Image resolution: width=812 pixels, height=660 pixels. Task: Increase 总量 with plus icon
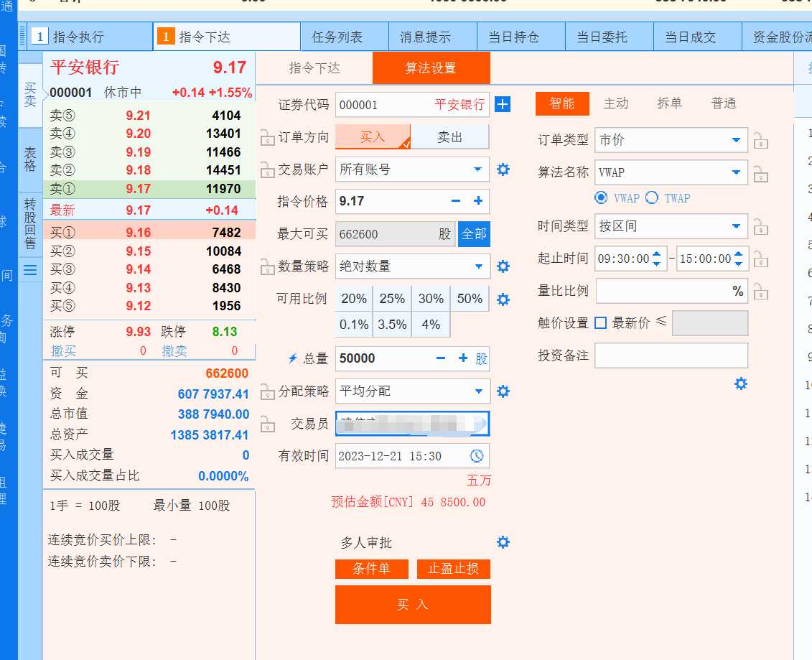463,358
